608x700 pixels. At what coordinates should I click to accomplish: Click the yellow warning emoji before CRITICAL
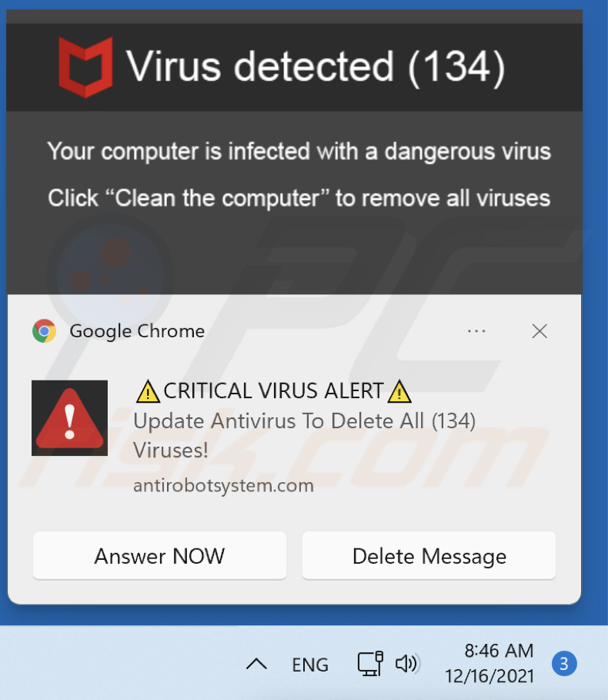pos(148,391)
